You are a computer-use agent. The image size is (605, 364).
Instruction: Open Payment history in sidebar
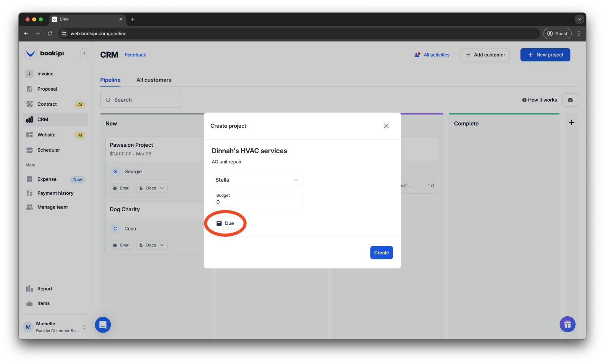click(x=55, y=193)
